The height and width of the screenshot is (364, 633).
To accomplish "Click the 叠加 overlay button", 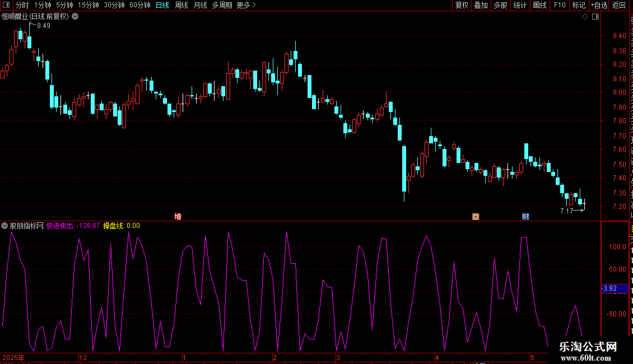I will point(481,5).
